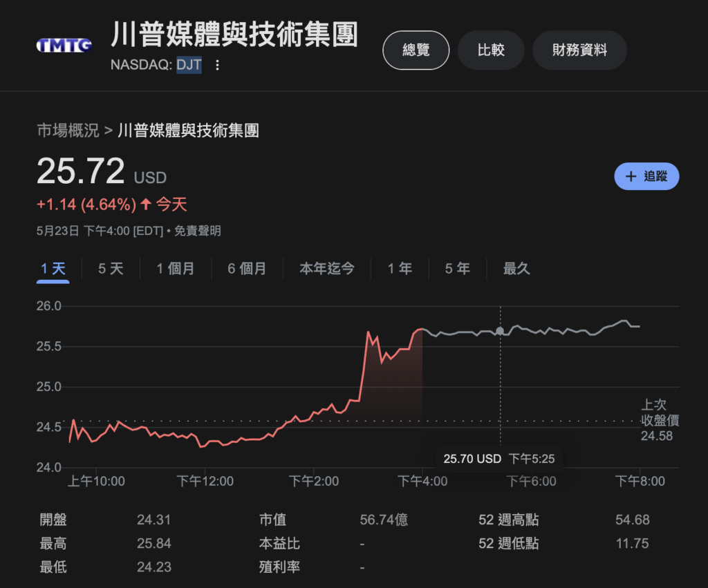The image size is (708, 588).
Task: Select the 1 天 time range
Action: [53, 269]
